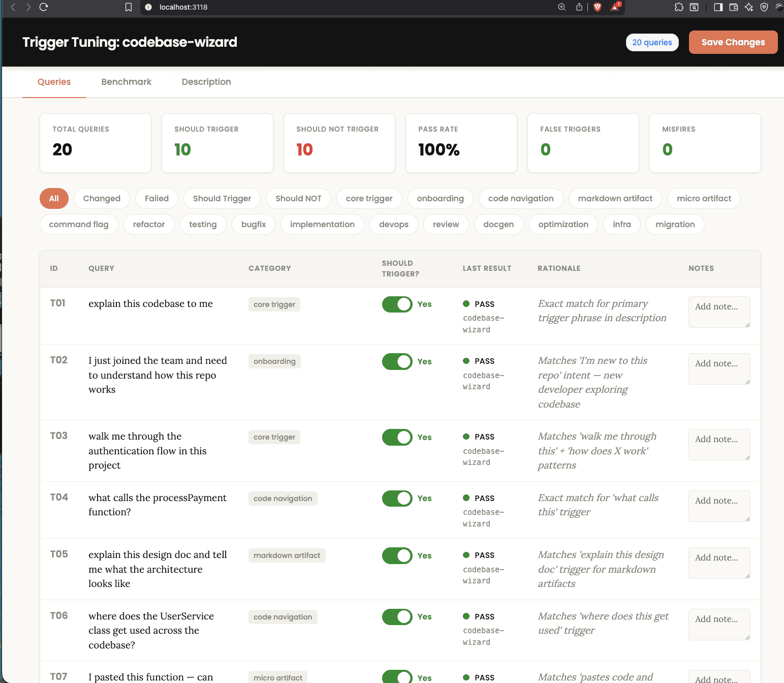784x683 pixels.
Task: Select the All filter chip
Action: pos(54,198)
